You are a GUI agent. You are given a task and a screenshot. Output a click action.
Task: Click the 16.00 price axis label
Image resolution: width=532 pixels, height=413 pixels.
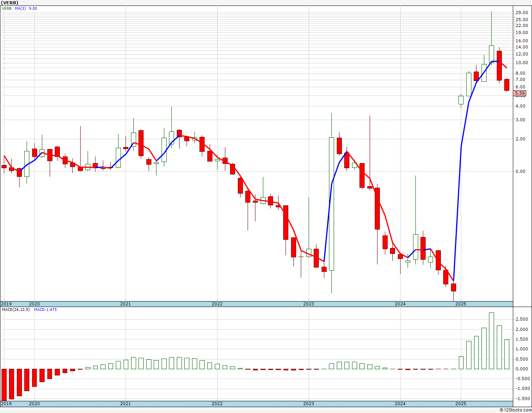point(522,41)
